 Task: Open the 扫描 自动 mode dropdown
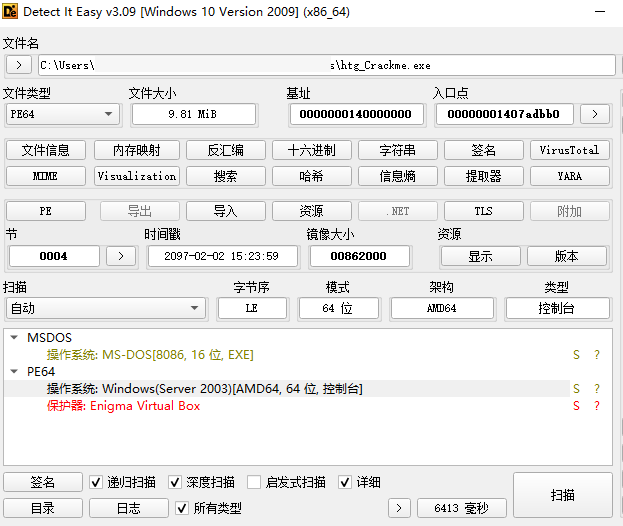(106, 308)
